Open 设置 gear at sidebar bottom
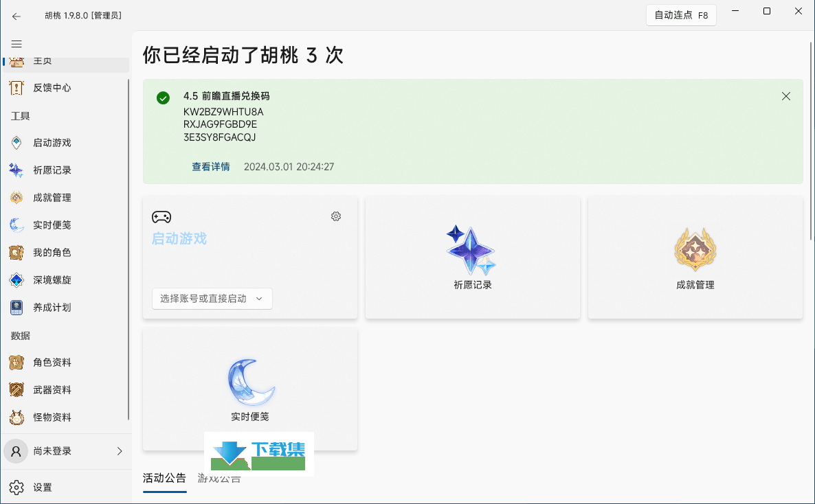This screenshot has width=815, height=504. click(16, 488)
